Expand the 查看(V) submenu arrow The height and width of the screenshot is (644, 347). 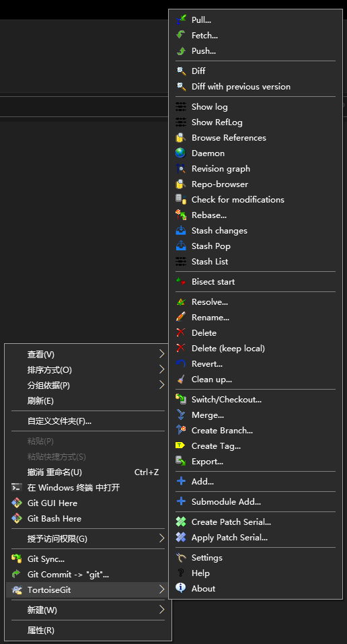161,354
